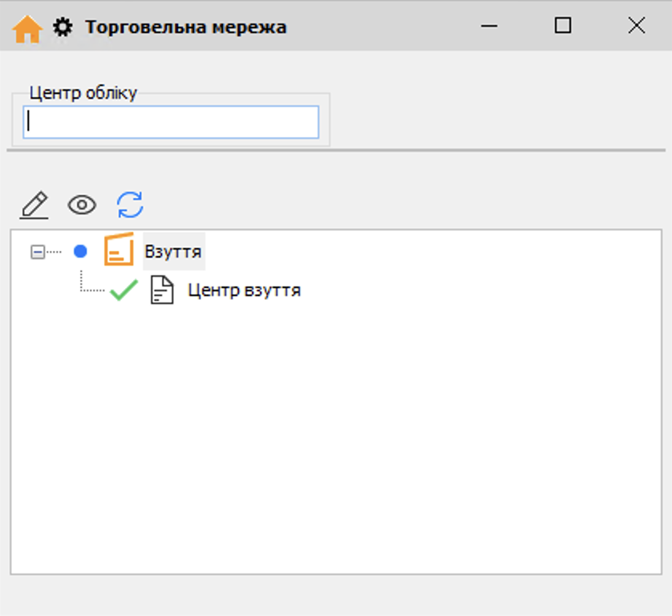Focus the Центр обліку input field
This screenshot has width=672, height=616.
[171, 122]
